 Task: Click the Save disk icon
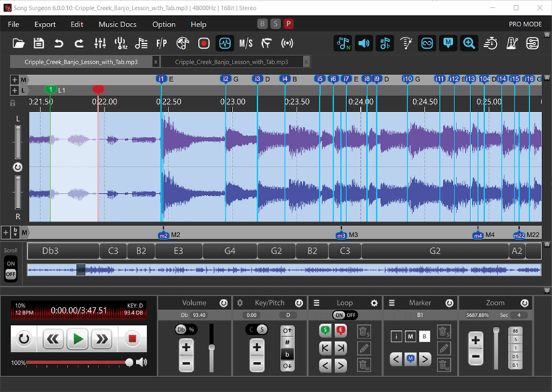(39, 43)
